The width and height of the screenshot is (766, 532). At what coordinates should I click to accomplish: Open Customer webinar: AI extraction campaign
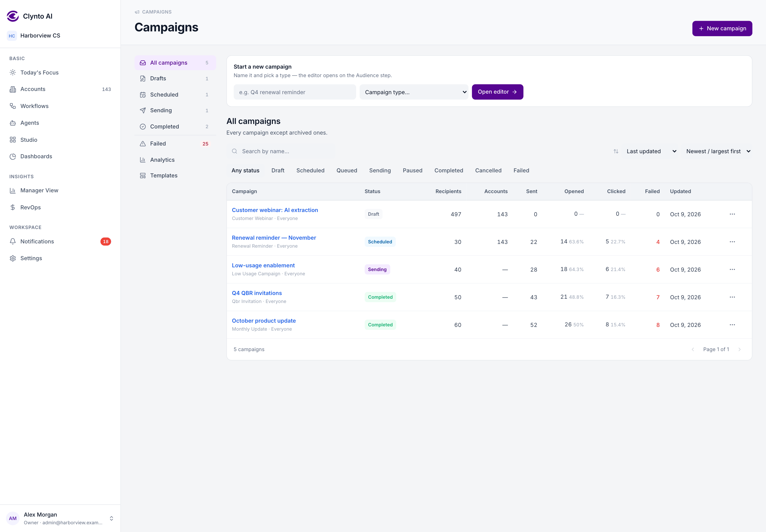tap(275, 210)
